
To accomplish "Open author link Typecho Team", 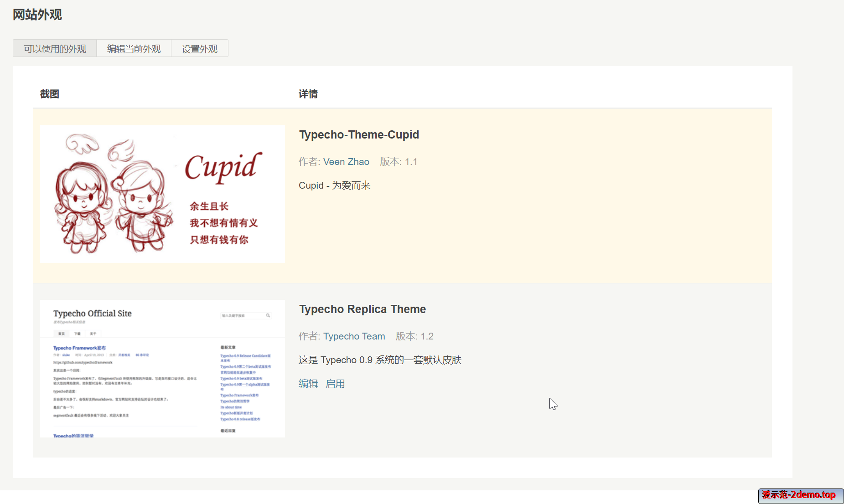I will coord(354,336).
